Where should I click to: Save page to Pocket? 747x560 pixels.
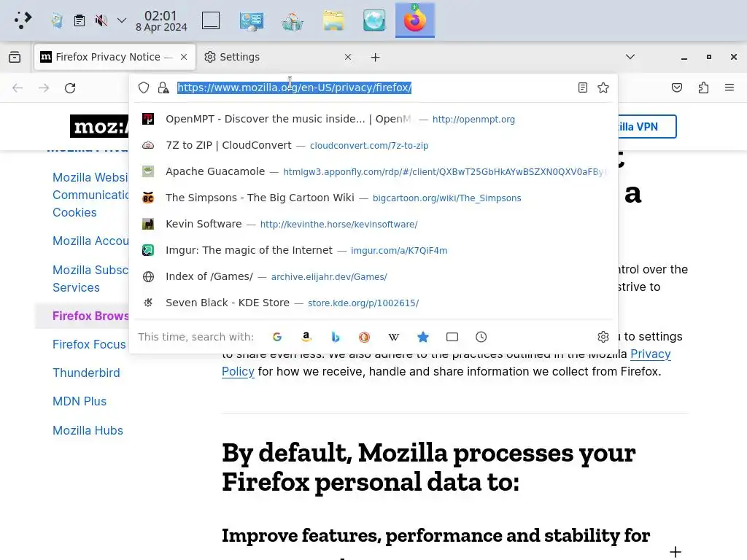click(x=677, y=87)
